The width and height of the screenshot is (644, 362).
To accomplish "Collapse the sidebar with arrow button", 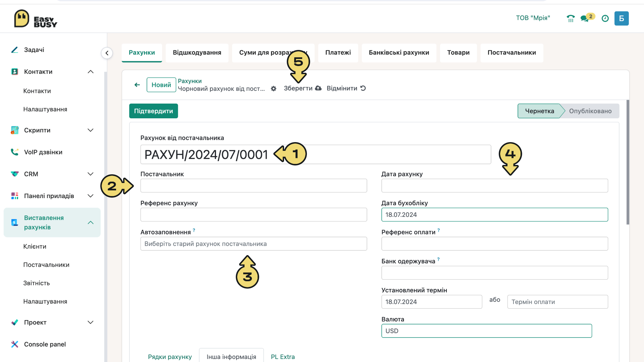I will (107, 53).
